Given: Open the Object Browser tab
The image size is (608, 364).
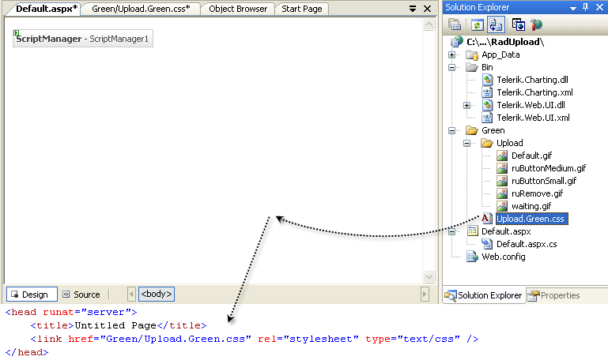Looking at the screenshot, I should click(237, 9).
